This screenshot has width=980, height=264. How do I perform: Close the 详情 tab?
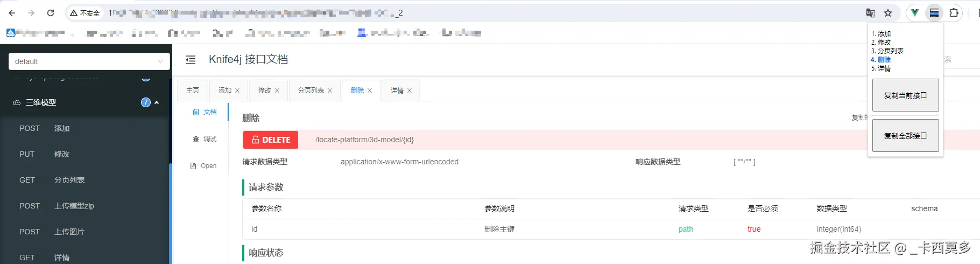point(410,91)
